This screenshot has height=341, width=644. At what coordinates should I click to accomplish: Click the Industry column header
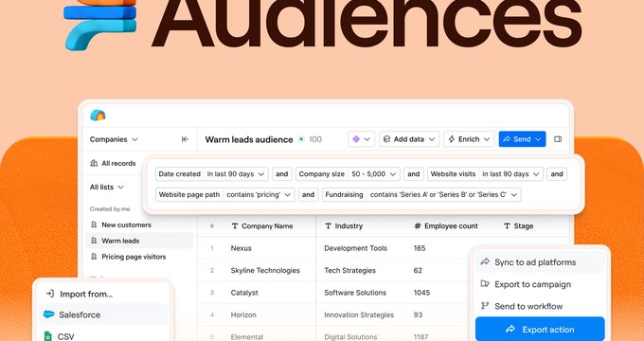pyautogui.click(x=344, y=226)
